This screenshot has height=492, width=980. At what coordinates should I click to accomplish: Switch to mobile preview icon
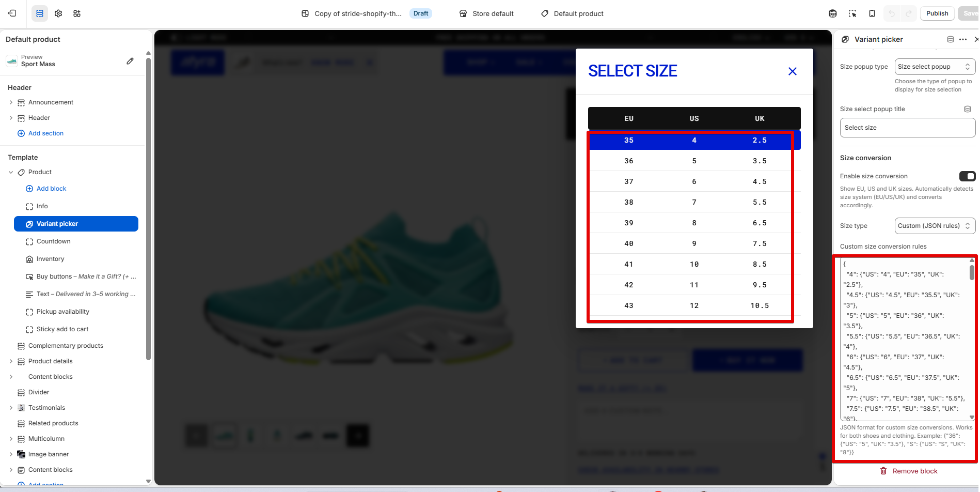(x=872, y=13)
